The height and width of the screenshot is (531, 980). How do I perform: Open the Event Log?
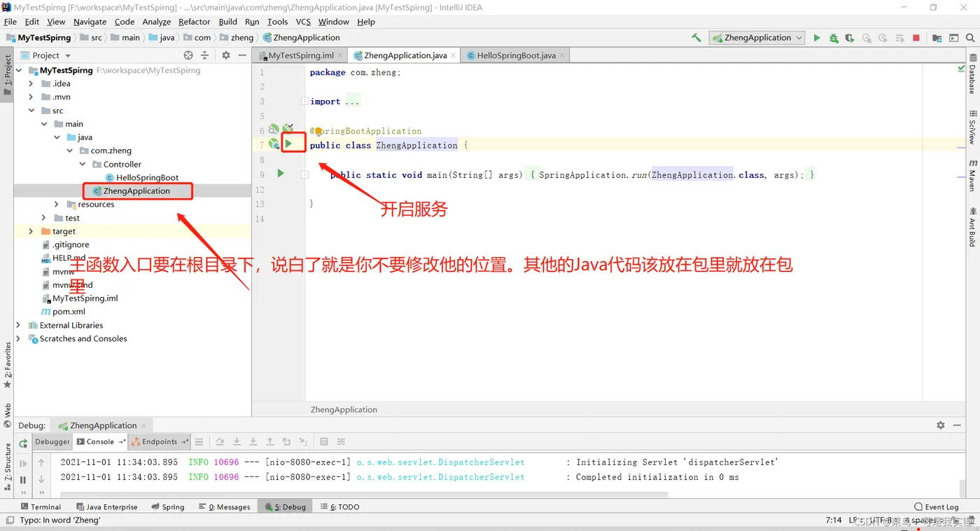pos(936,506)
